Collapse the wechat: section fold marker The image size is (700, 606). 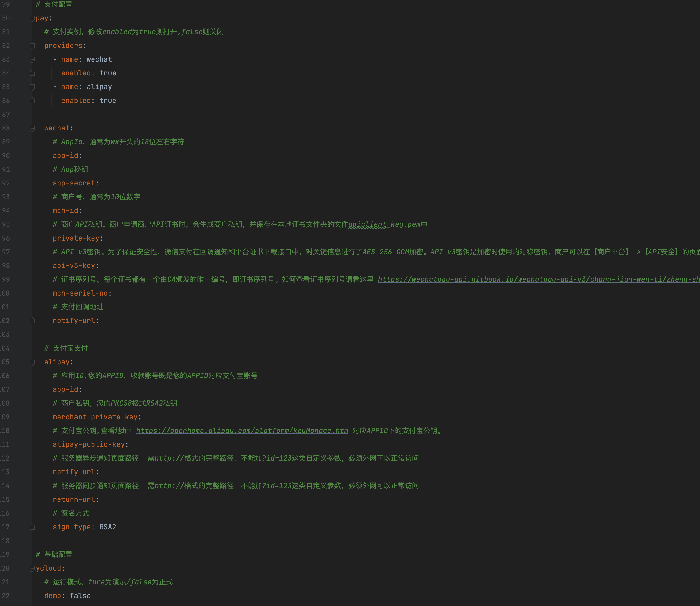pyautogui.click(x=32, y=128)
